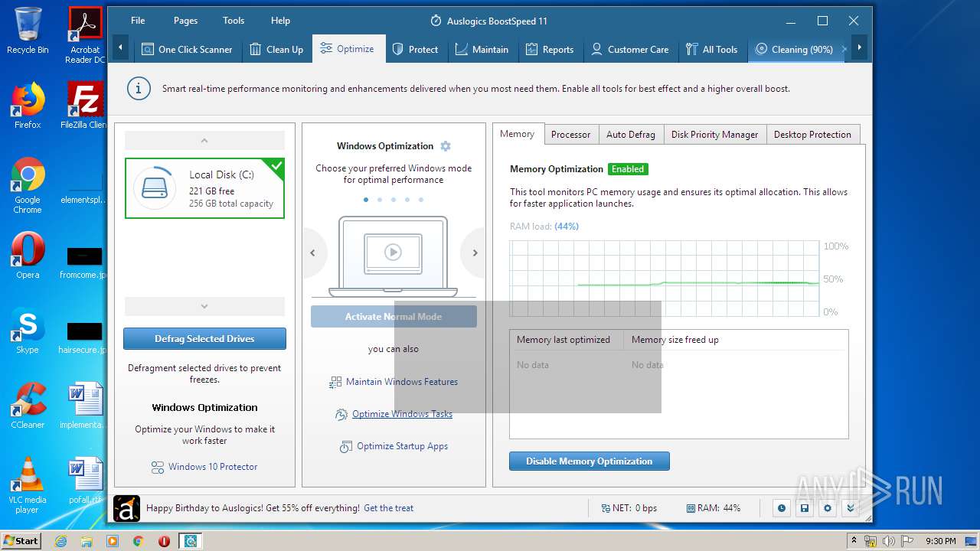The image size is (980, 551).
Task: Switch to the Auto Defrag tab
Action: point(631,134)
